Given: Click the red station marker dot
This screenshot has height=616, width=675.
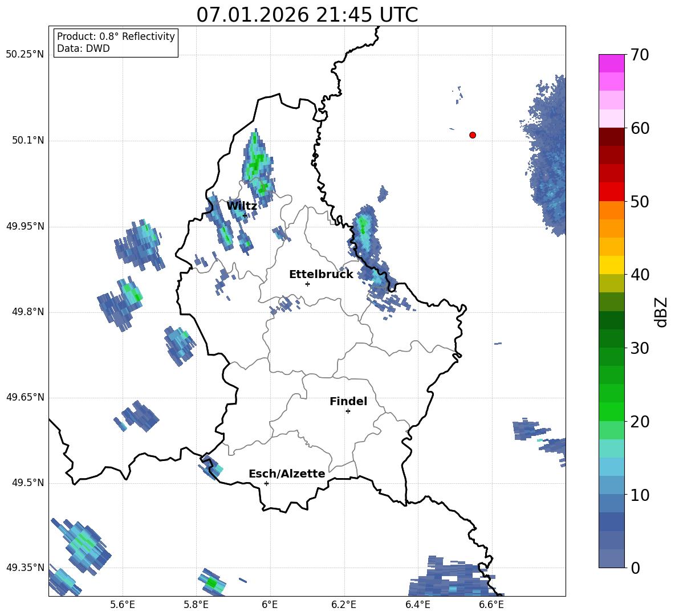Looking at the screenshot, I should click(x=473, y=135).
